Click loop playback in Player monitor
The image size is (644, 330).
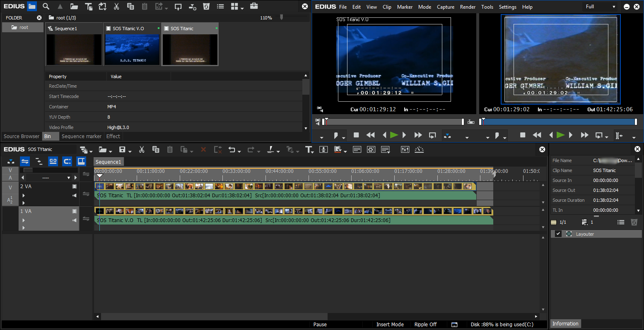(x=432, y=135)
